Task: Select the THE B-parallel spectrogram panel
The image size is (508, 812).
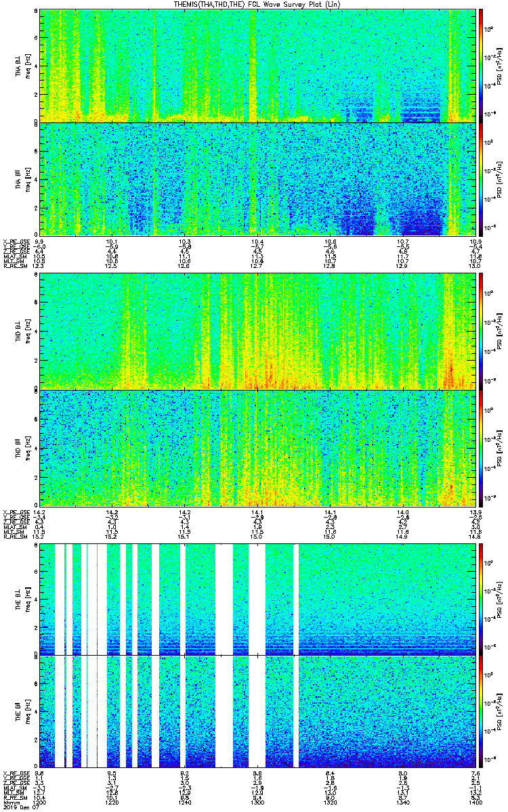Action: click(x=257, y=711)
